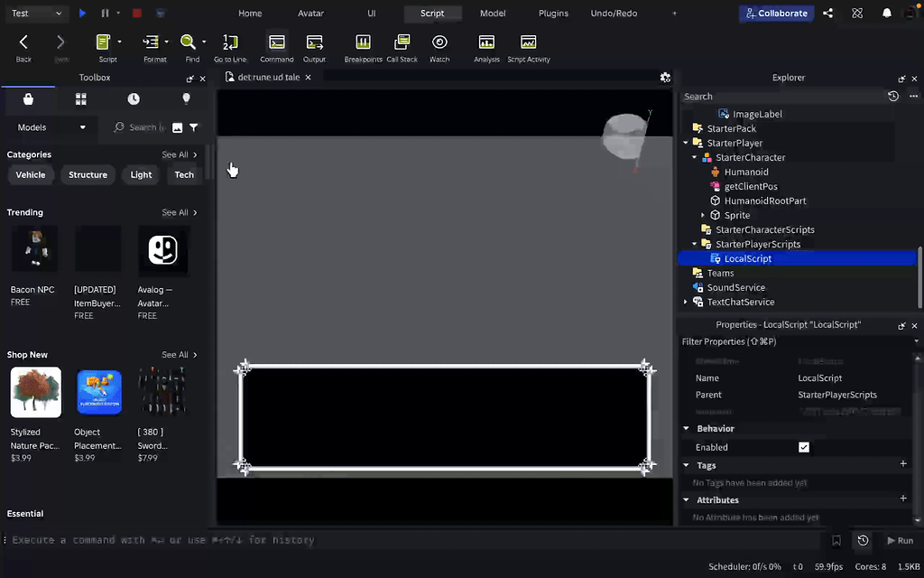
Task: Click the Filter Properties field
Action: click(x=796, y=341)
